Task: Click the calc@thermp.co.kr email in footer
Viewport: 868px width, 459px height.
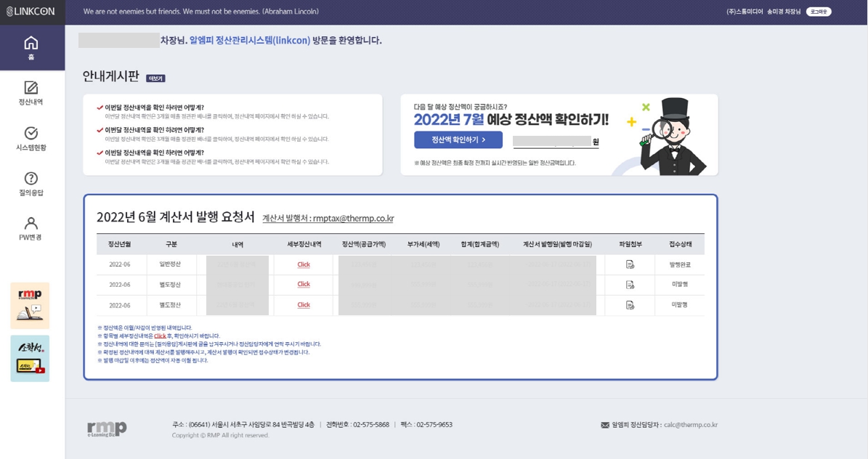Action: coord(694,425)
